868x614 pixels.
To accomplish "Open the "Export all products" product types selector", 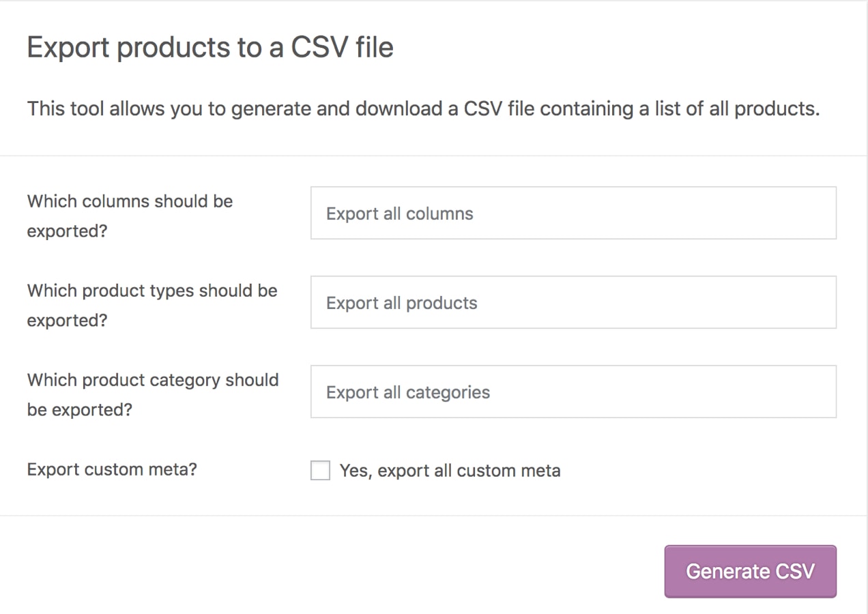I will click(573, 302).
